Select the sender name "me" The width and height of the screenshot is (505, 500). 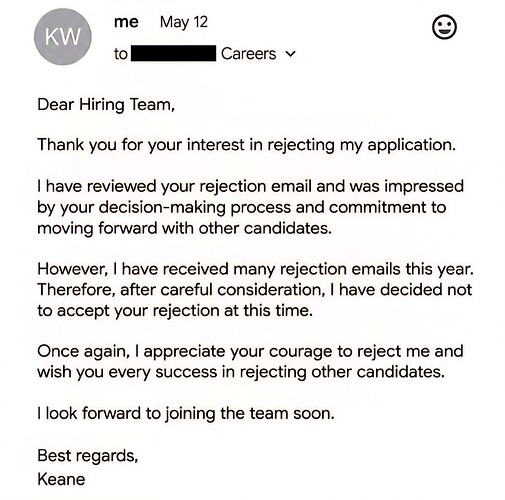click(x=126, y=23)
